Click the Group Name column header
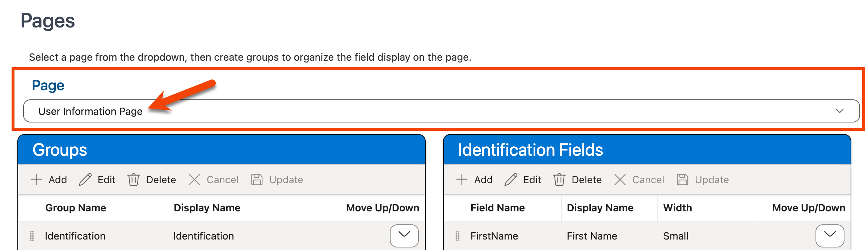Screen dimensions: 868x250 pyautogui.click(x=76, y=208)
